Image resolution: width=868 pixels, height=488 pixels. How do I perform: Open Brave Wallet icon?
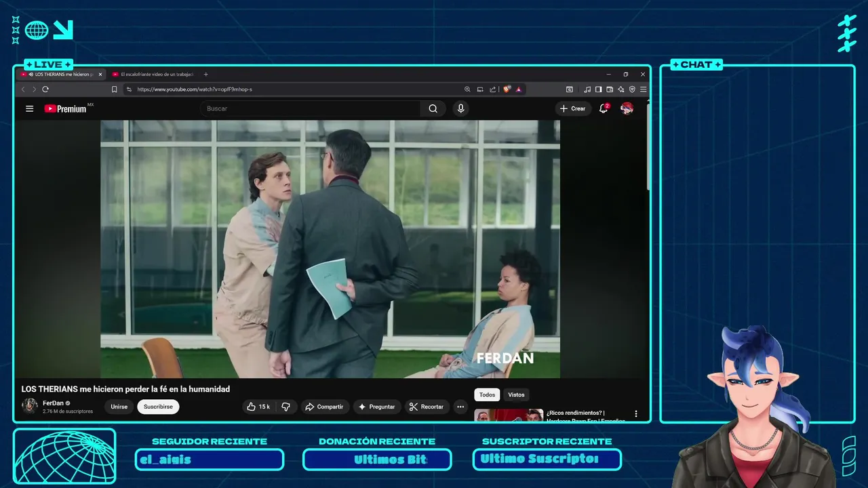tap(609, 89)
